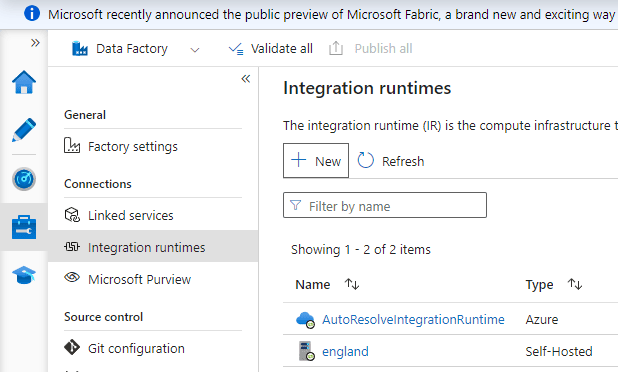Click the info icon in banner
Viewport: 618px width, 372px height.
coord(32,14)
